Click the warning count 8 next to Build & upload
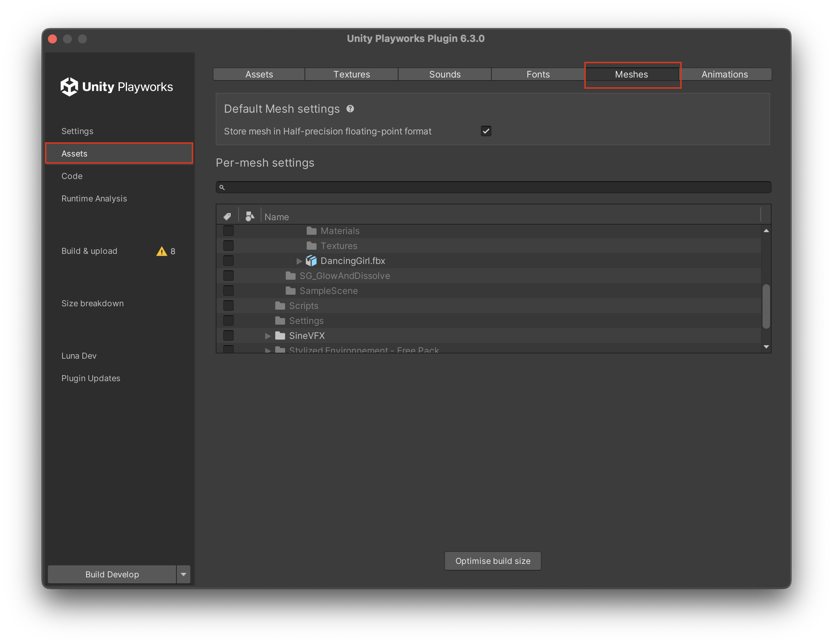Screen dimensions: 833x644 [173, 251]
